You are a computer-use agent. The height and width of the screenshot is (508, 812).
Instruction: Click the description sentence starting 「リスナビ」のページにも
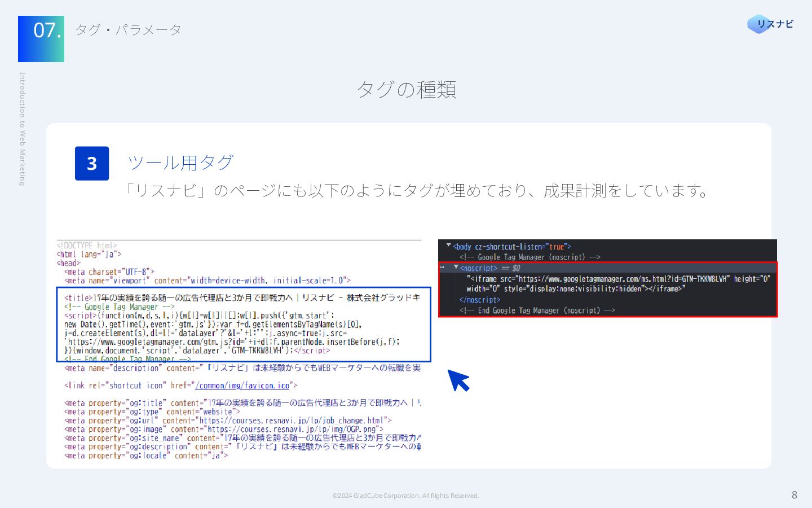[x=417, y=191]
